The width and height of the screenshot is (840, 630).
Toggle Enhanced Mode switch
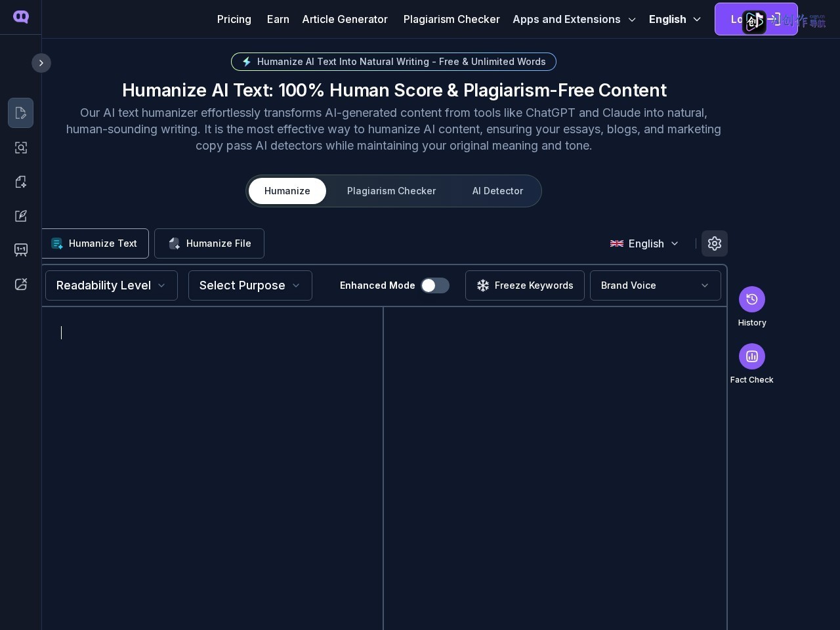point(435,285)
